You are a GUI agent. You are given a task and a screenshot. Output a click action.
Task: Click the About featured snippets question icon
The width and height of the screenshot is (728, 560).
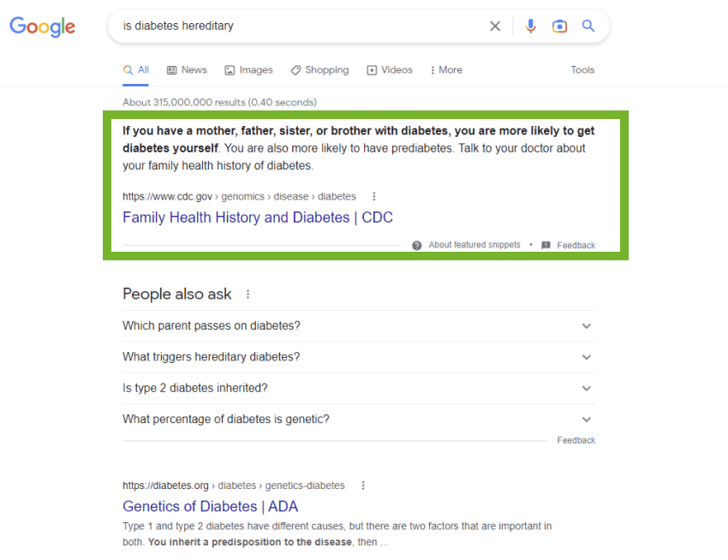pyautogui.click(x=417, y=245)
